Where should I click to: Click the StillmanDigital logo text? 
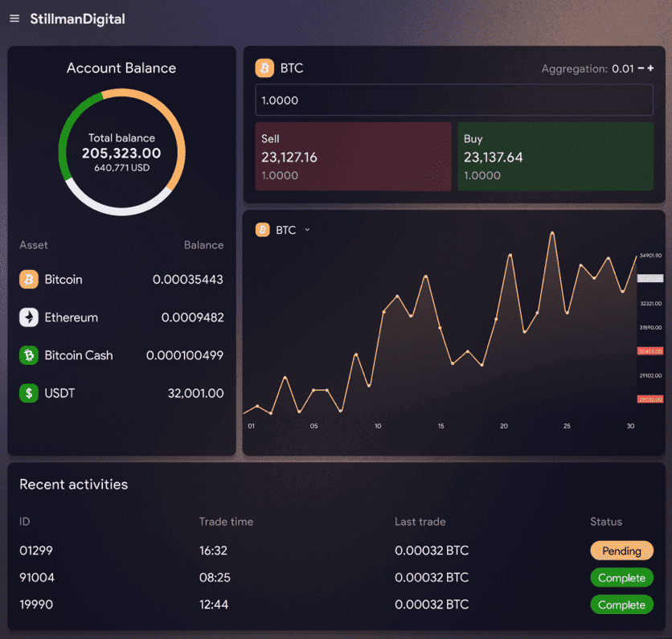pyautogui.click(x=77, y=18)
